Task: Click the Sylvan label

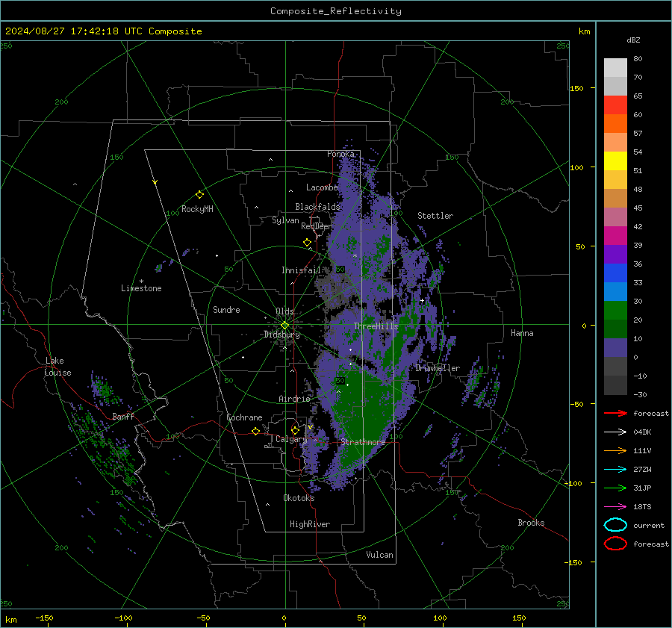Action: tap(285, 220)
